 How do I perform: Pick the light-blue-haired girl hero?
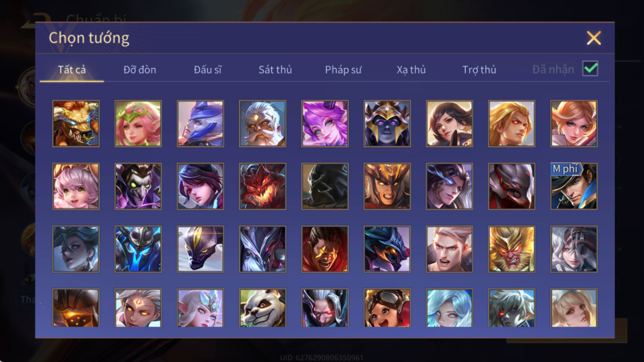(x=449, y=307)
